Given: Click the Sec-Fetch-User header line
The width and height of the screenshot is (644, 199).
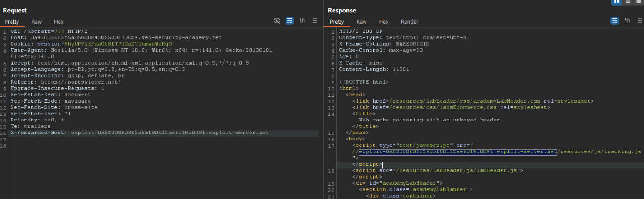Looking at the screenshot, I should coord(41,113).
